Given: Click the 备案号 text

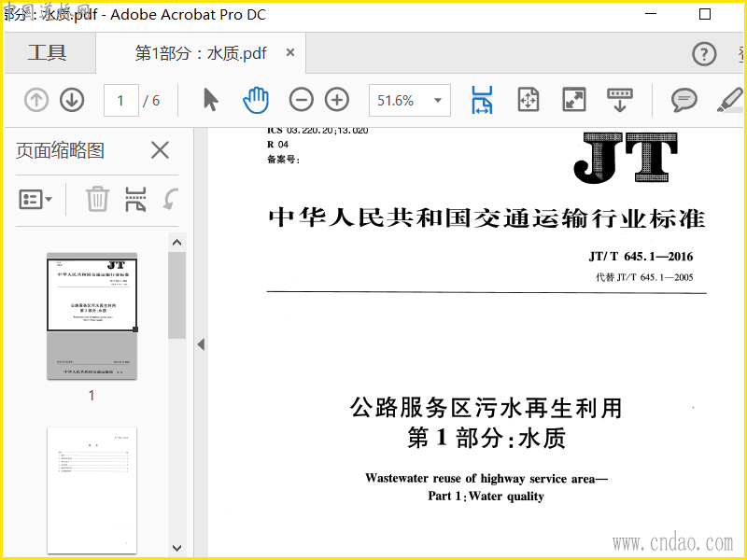Looking at the screenshot, I should 284,160.
